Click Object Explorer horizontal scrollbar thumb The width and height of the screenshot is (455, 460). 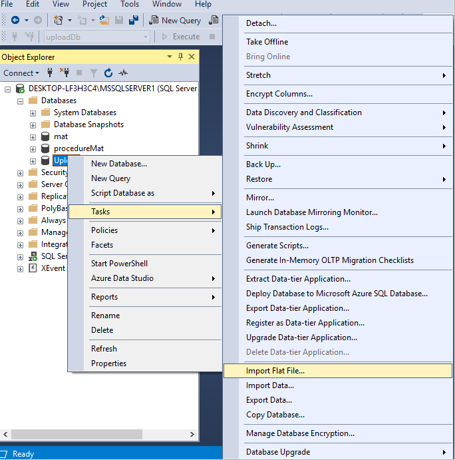pos(77,434)
